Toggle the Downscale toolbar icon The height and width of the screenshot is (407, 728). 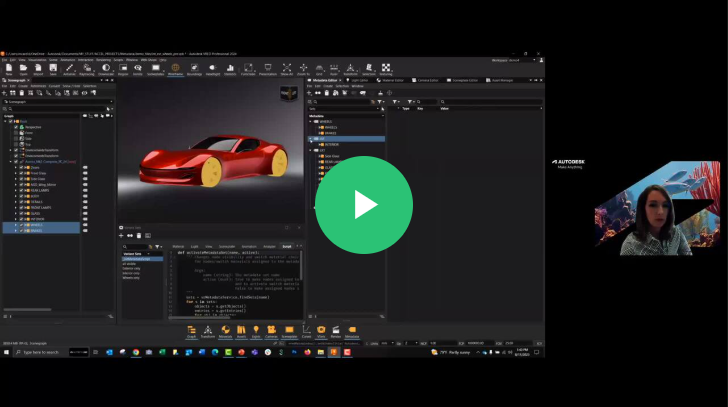click(x=106, y=70)
